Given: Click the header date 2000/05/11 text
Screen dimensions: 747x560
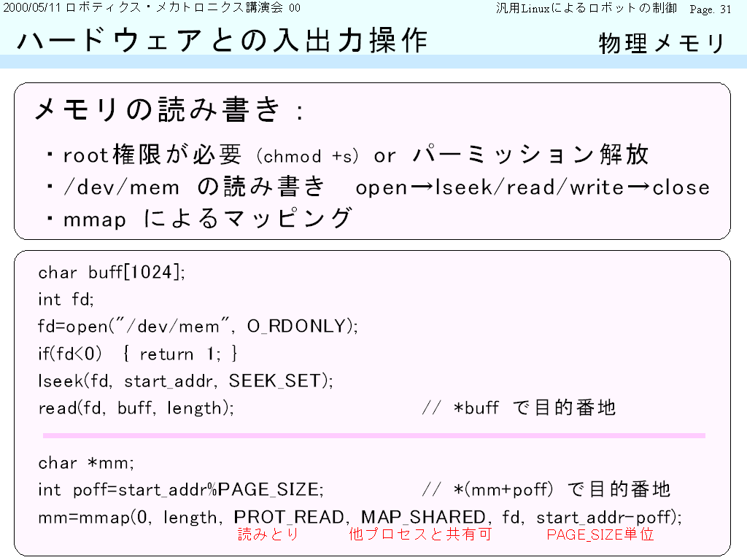Looking at the screenshot, I should [33, 7].
